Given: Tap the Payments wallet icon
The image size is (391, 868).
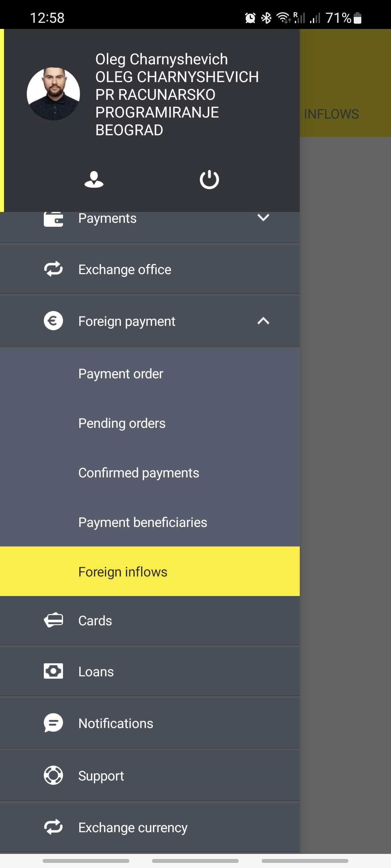Looking at the screenshot, I should coord(53,219).
